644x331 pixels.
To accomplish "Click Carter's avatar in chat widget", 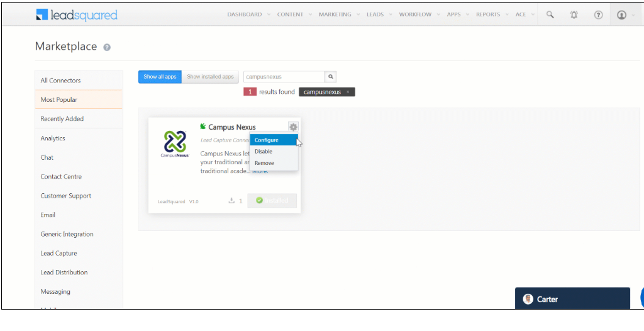I will (528, 300).
